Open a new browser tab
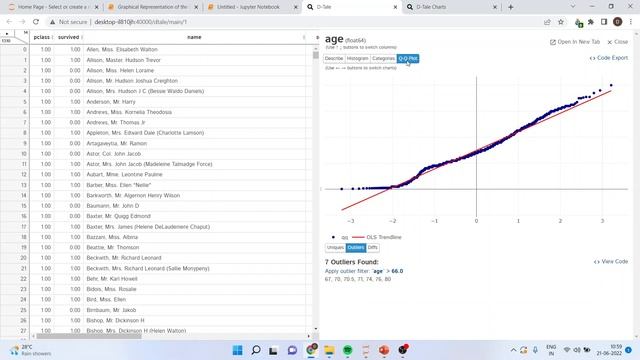Viewport: 640px width, 360px height. (x=511, y=7)
